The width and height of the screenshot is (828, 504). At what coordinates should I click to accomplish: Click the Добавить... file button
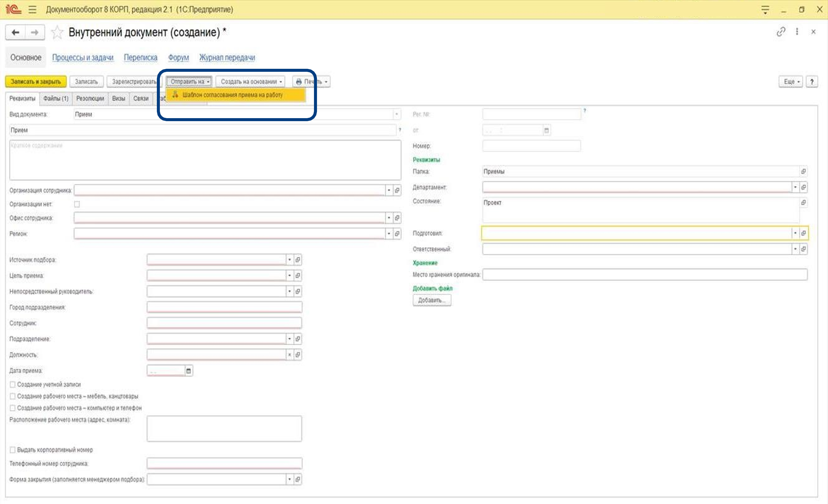pos(432,300)
